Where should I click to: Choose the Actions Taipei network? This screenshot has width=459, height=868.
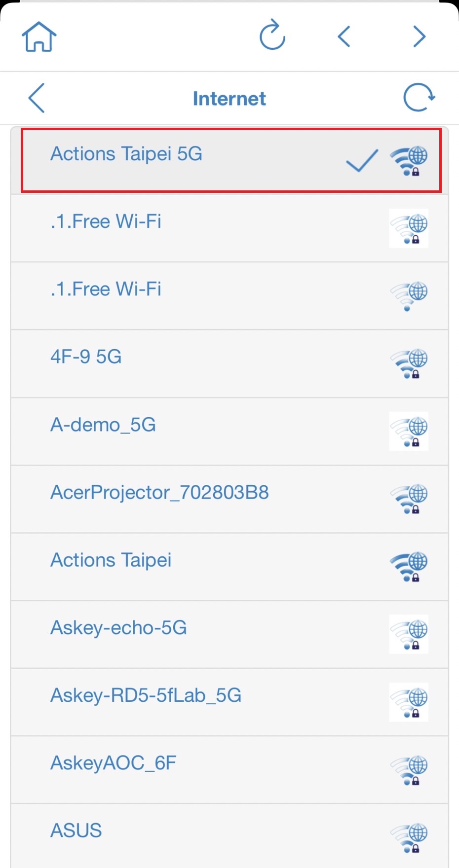click(x=111, y=560)
